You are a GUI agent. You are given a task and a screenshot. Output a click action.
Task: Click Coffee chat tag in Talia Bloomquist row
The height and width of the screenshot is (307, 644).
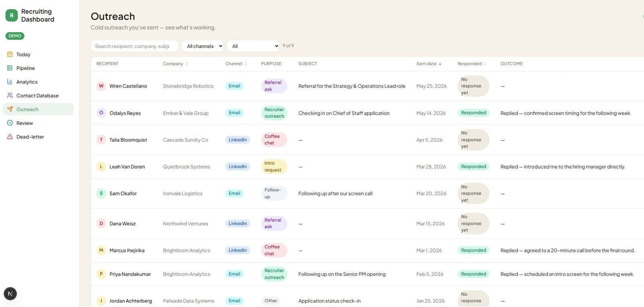[x=274, y=140]
